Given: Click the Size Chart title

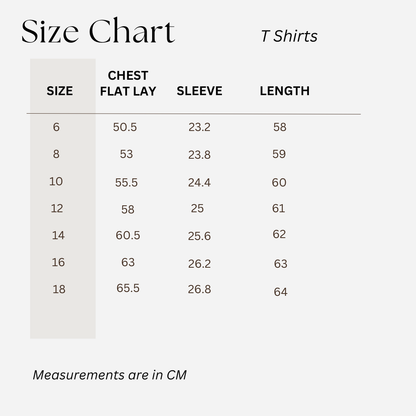Looking at the screenshot, I should click(x=98, y=31).
